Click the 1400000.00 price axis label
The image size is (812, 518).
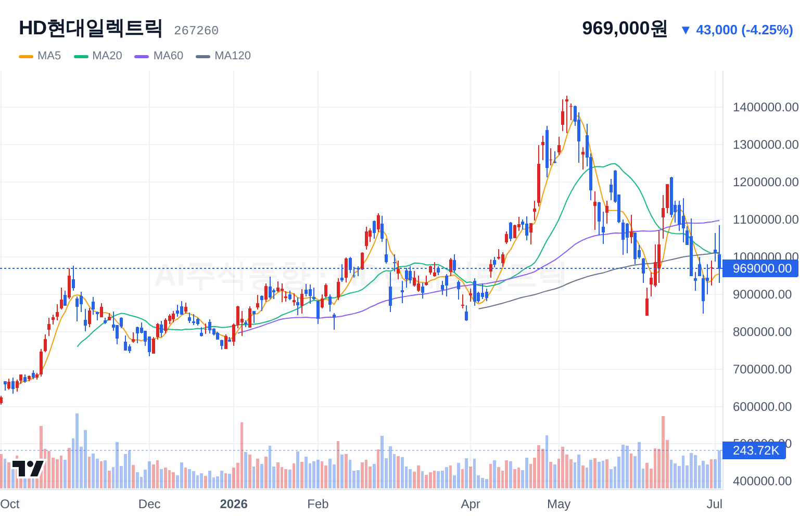765,107
